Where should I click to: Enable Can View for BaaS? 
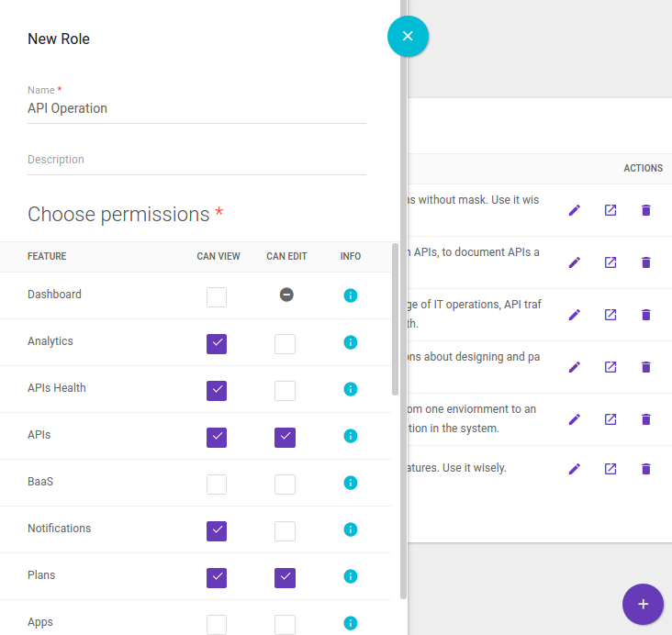(217, 484)
